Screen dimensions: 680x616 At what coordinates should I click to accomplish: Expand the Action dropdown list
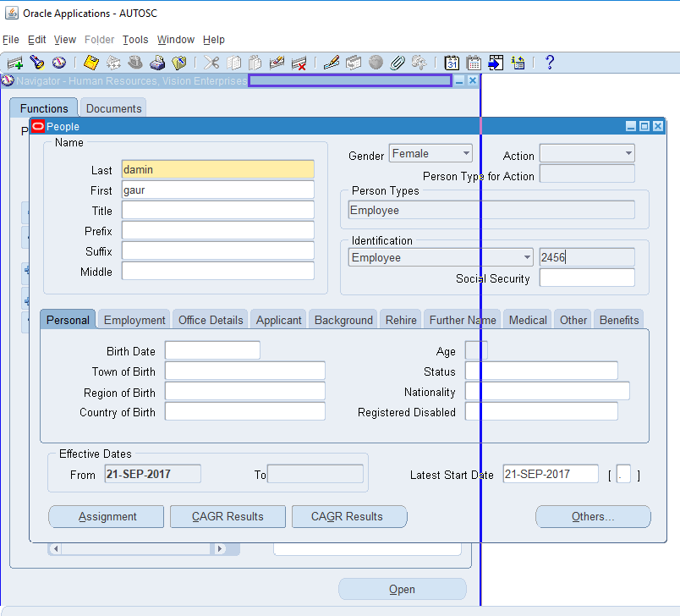pos(630,153)
